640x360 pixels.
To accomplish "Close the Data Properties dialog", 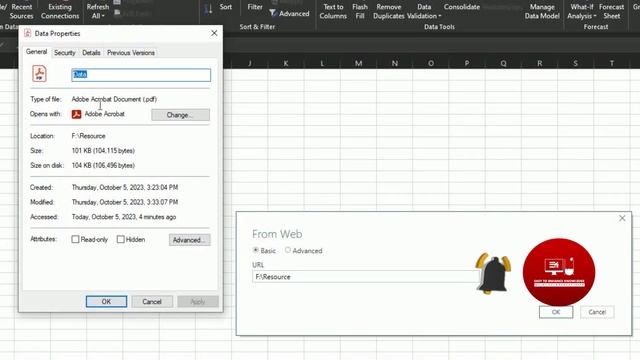I will (214, 33).
